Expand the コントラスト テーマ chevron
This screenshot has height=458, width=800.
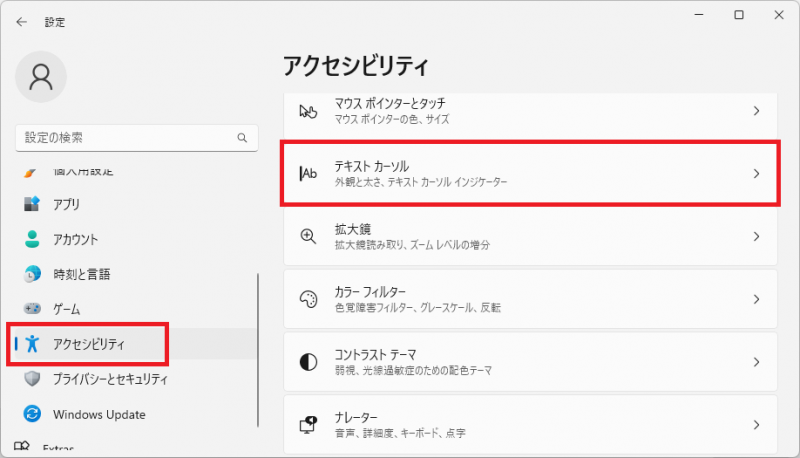[x=756, y=362]
